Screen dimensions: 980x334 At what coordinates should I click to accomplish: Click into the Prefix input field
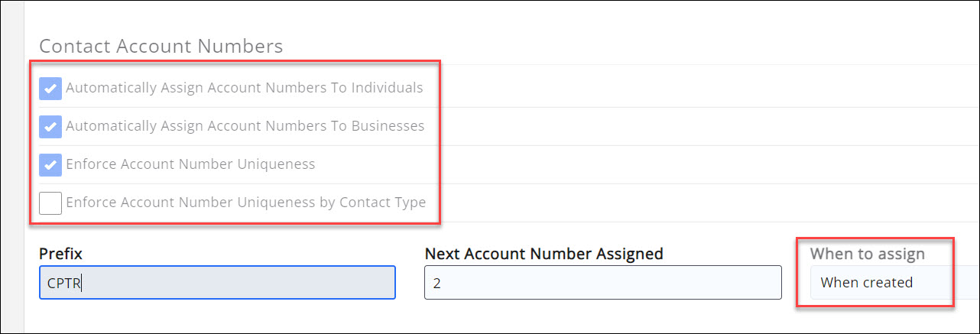point(229,283)
